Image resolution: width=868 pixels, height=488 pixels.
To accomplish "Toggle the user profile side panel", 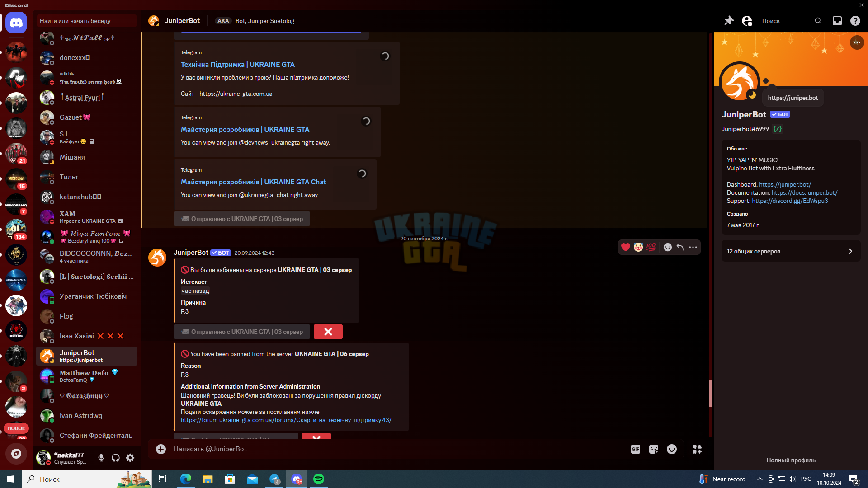I will [x=747, y=21].
